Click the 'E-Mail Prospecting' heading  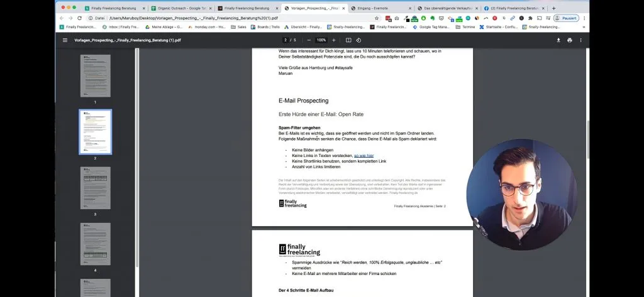tap(304, 100)
